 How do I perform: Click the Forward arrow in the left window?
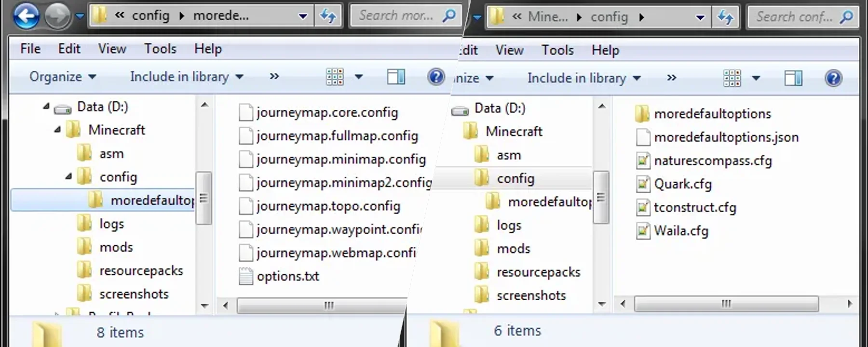point(57,16)
